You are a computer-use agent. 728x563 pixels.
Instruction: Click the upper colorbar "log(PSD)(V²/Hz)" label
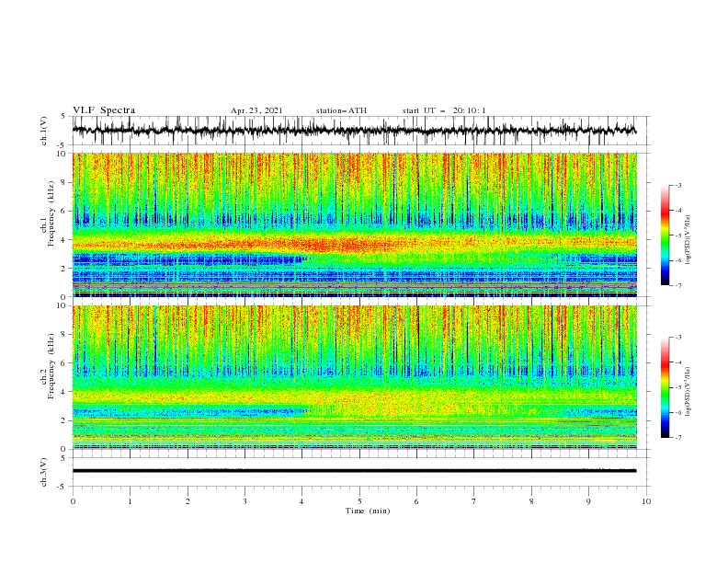coord(688,240)
